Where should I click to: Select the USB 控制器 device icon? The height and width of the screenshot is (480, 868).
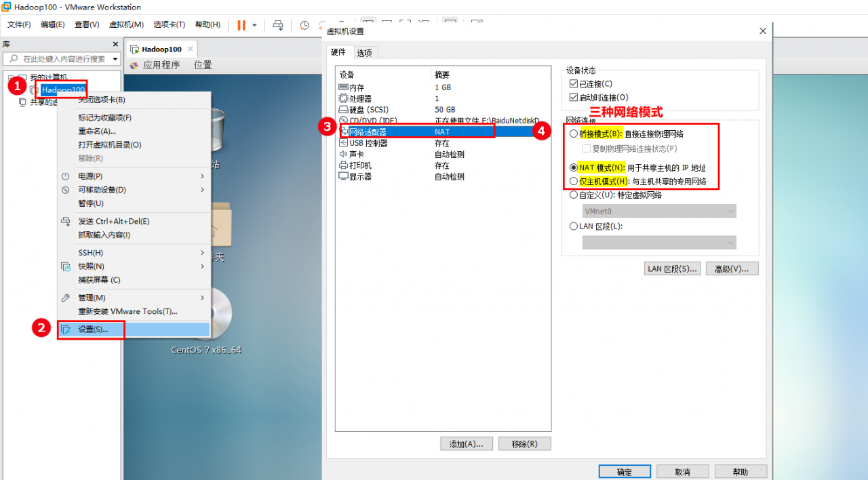(344, 143)
